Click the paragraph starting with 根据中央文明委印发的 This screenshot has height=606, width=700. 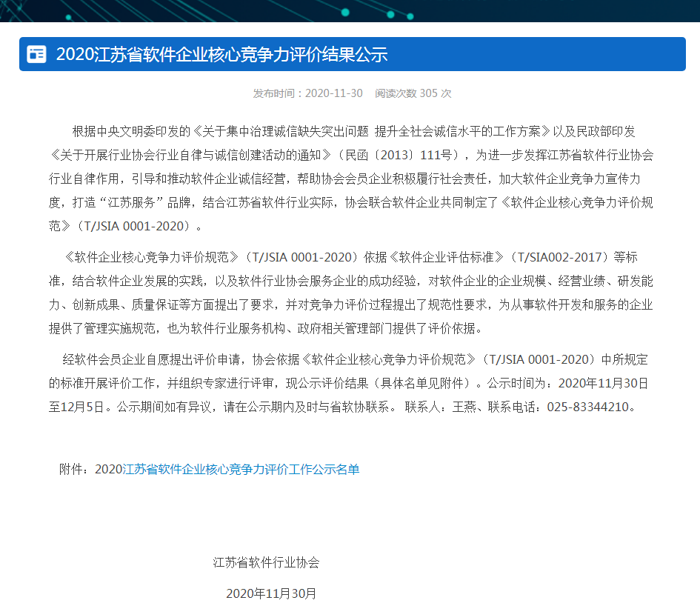351,179
